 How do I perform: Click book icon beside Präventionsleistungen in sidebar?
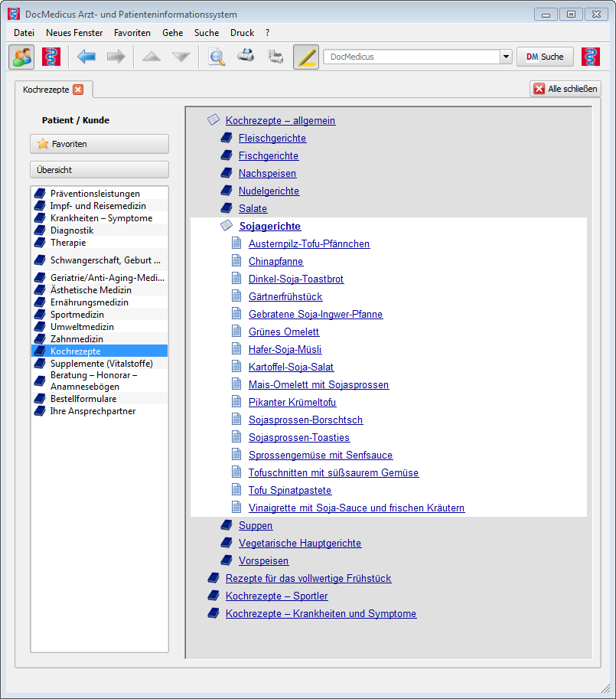point(40,193)
